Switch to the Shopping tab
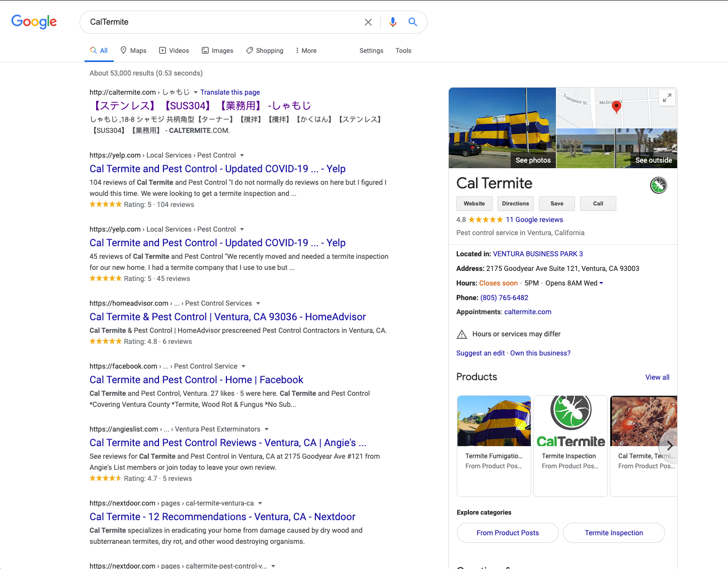Viewport: 728px width, 569px height. tap(265, 50)
